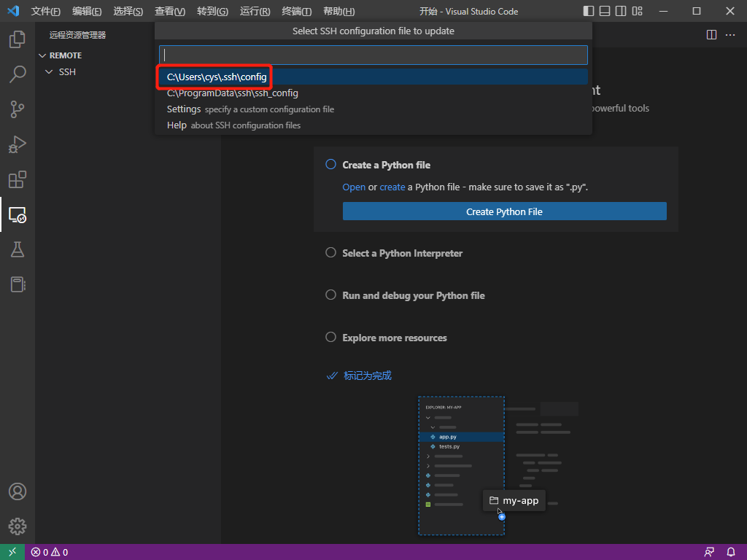Viewport: 747px width, 560px height.
Task: Open the Run and Debug view
Action: 17,144
